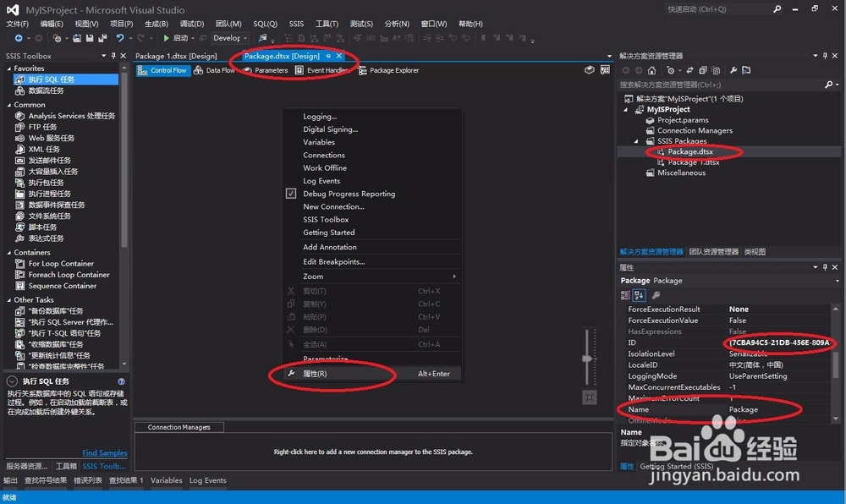Click the property pages wrench icon in Properties

click(656, 295)
